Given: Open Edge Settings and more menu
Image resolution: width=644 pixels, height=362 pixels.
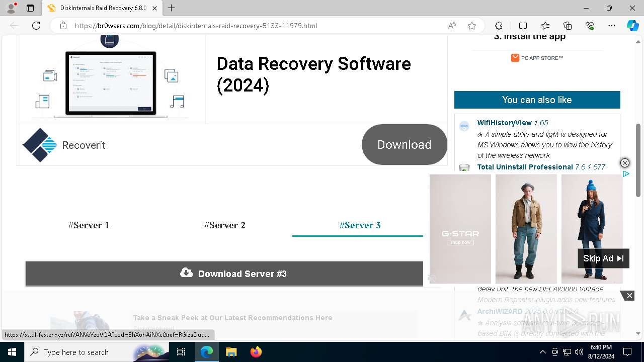Looking at the screenshot, I should point(612,26).
